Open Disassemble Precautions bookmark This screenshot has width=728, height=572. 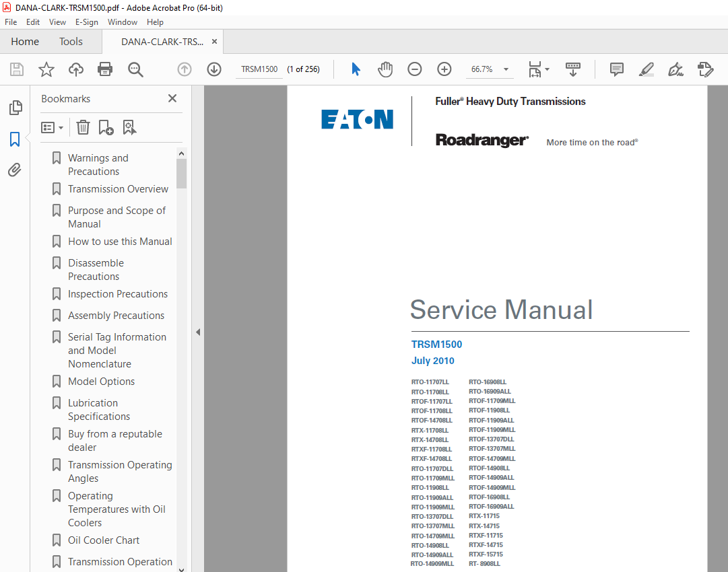tap(96, 270)
